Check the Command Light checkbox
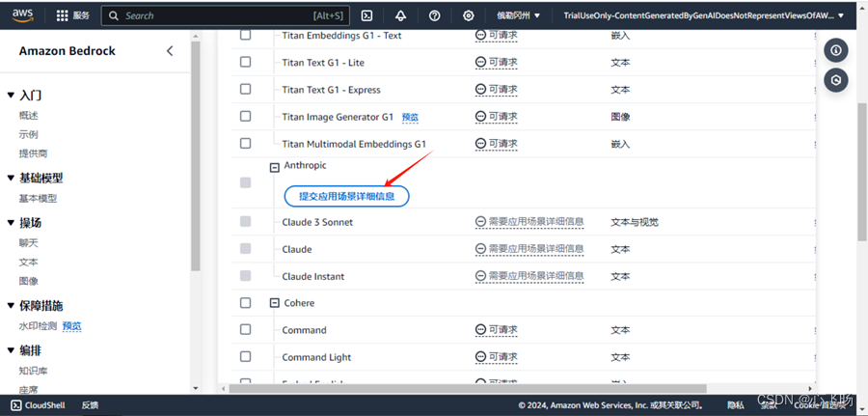The width and height of the screenshot is (868, 416). (x=245, y=357)
